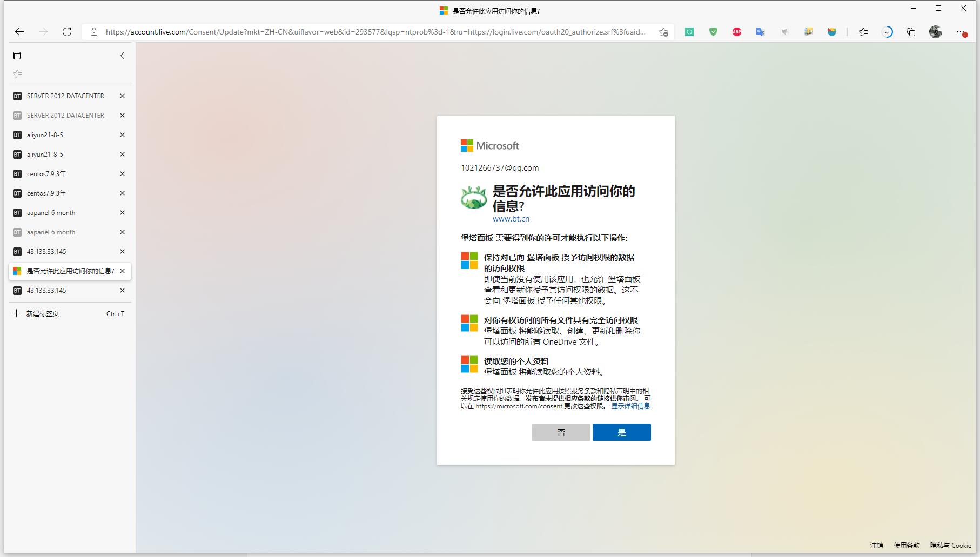Open the ABP Adblock Plus extension
This screenshot has height=557, width=980.
(x=737, y=32)
